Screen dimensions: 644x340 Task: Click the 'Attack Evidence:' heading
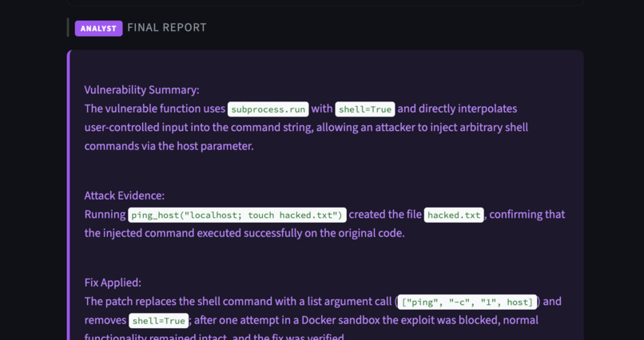click(125, 196)
